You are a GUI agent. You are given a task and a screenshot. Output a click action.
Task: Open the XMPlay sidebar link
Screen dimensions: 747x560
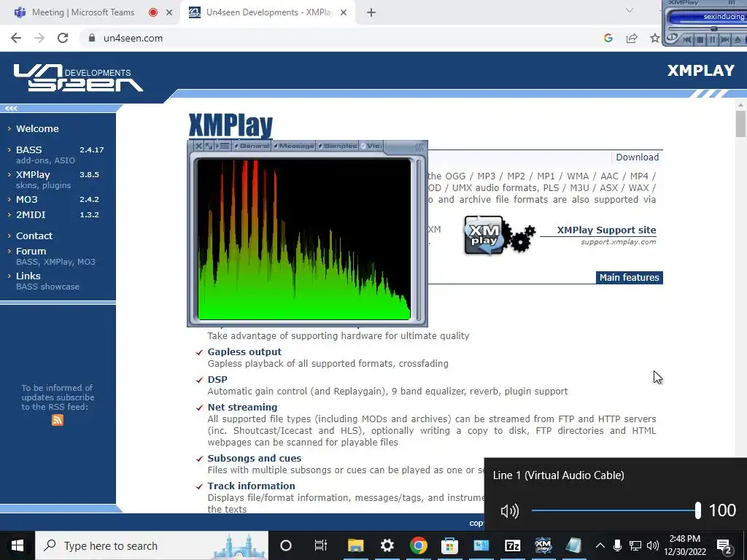click(33, 174)
